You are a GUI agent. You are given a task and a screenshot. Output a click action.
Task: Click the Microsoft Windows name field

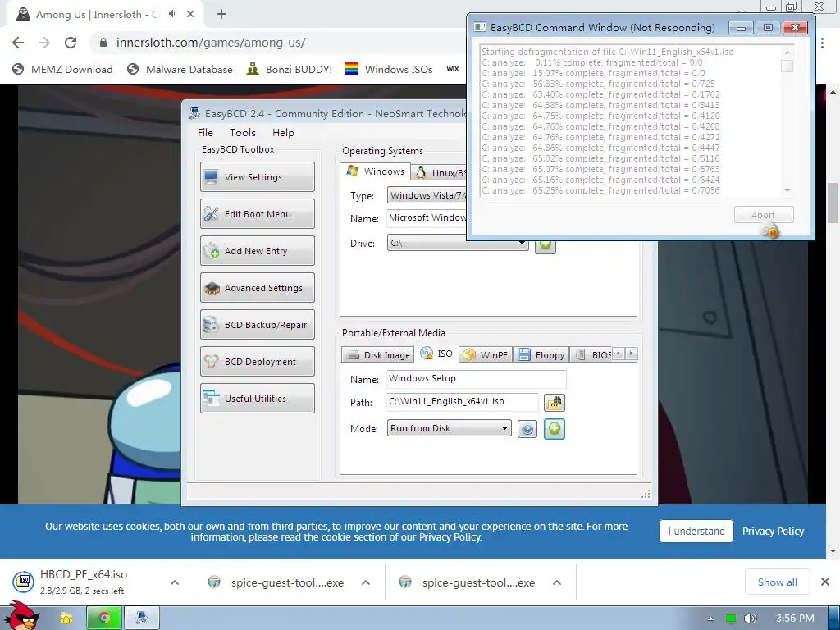427,218
